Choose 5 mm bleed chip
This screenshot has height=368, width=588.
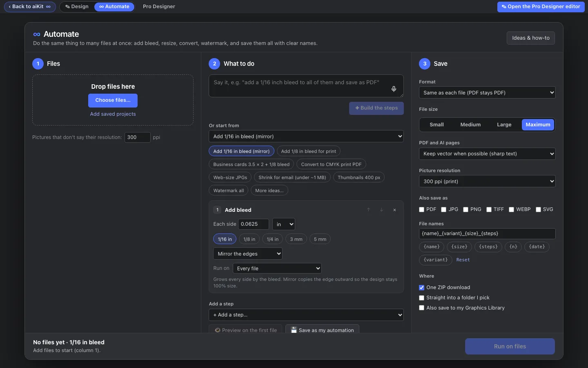[x=320, y=239]
